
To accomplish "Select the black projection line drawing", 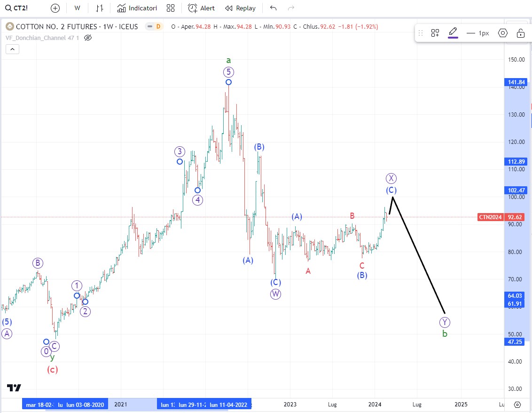I will point(419,255).
